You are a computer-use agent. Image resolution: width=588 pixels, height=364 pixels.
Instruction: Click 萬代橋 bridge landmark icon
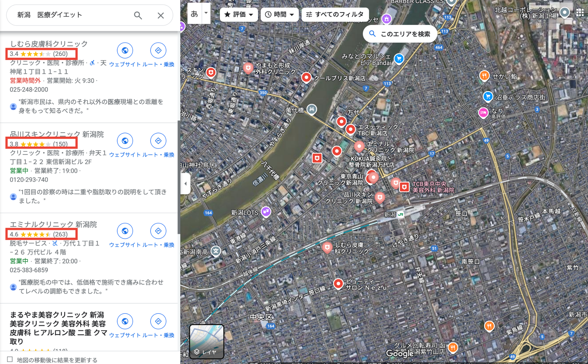[312, 109]
